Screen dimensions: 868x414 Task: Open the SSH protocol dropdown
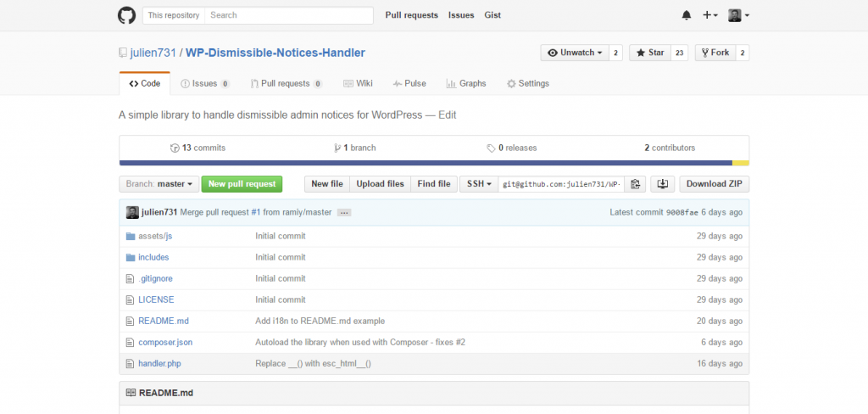click(479, 184)
